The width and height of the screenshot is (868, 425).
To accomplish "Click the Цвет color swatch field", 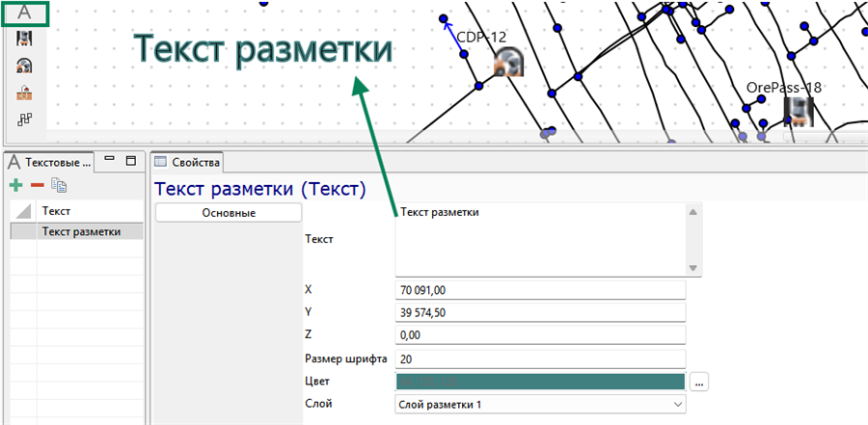I will (540, 382).
